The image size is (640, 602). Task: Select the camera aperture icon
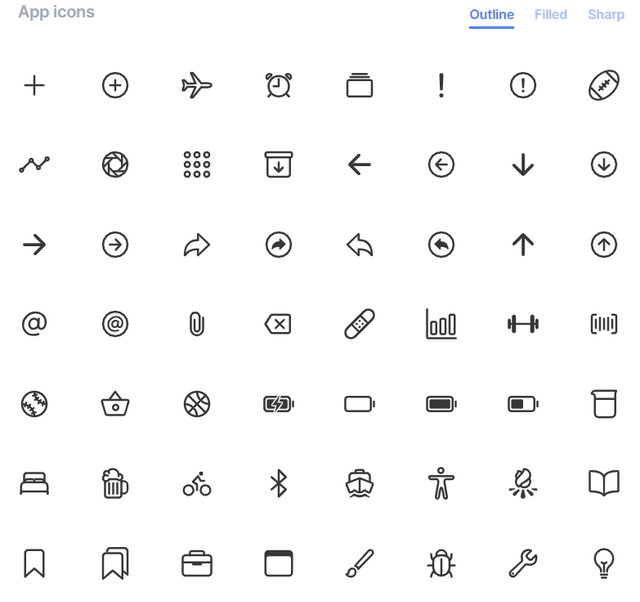[x=115, y=165]
